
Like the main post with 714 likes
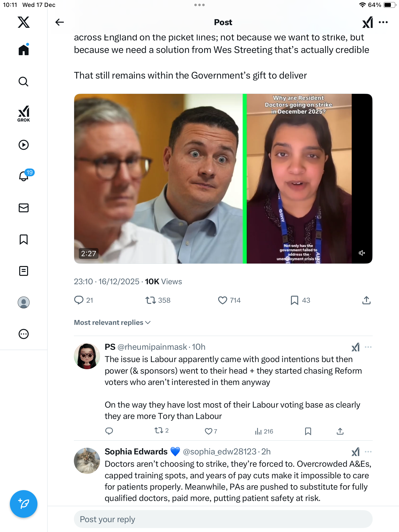[x=223, y=300]
